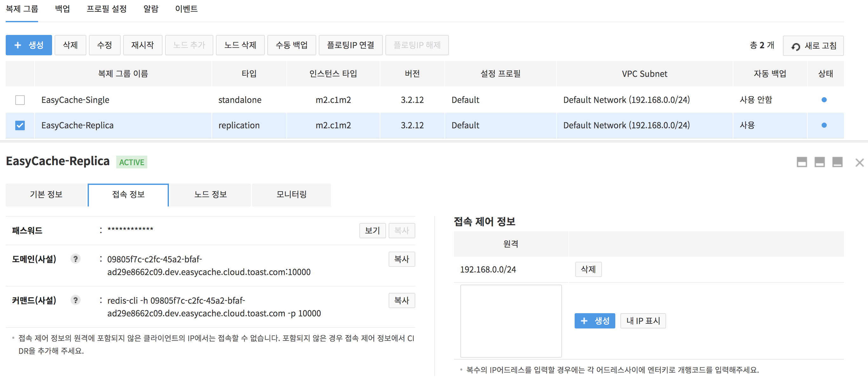
Task: Click the 노드 삭제 toolbar button
Action: [240, 45]
